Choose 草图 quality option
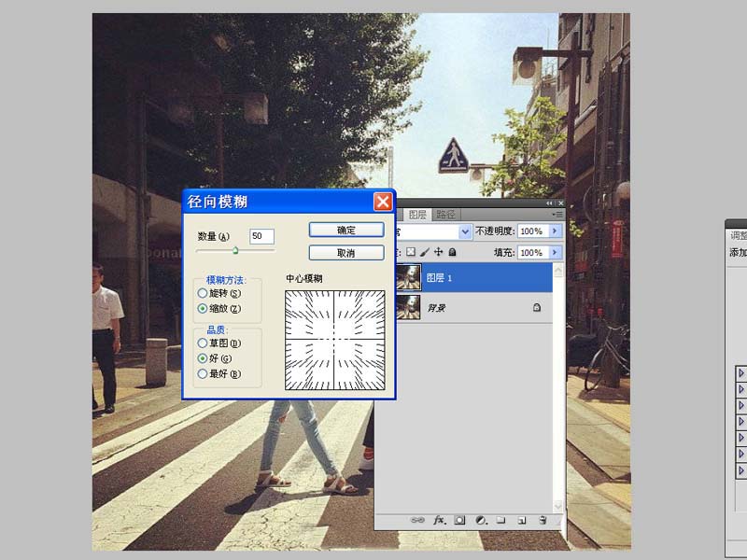This screenshot has width=747, height=560. point(219,343)
